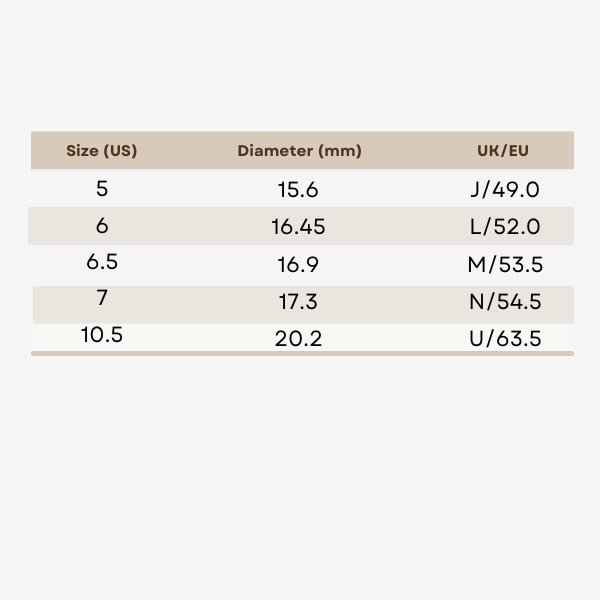Select the J/49.0 UK/EU value
This screenshot has height=600, width=600.
point(505,189)
